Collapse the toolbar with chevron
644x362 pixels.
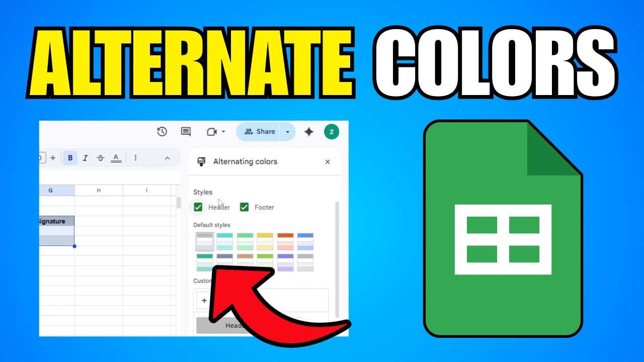(167, 158)
